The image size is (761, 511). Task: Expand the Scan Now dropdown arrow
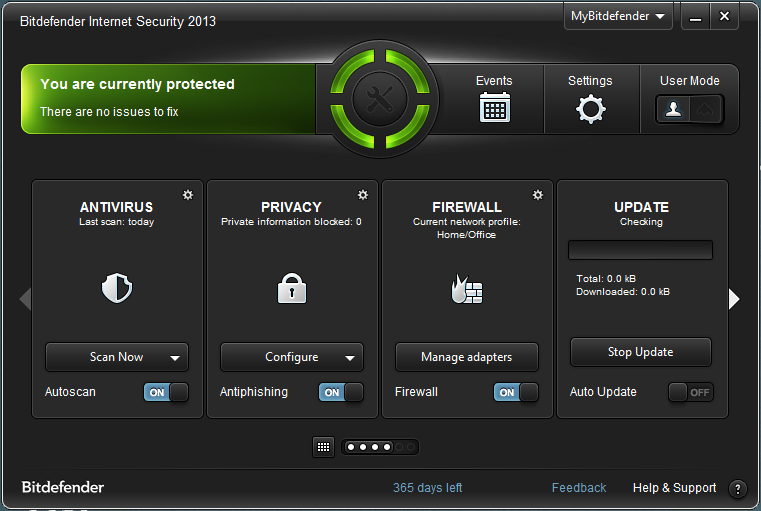(175, 357)
